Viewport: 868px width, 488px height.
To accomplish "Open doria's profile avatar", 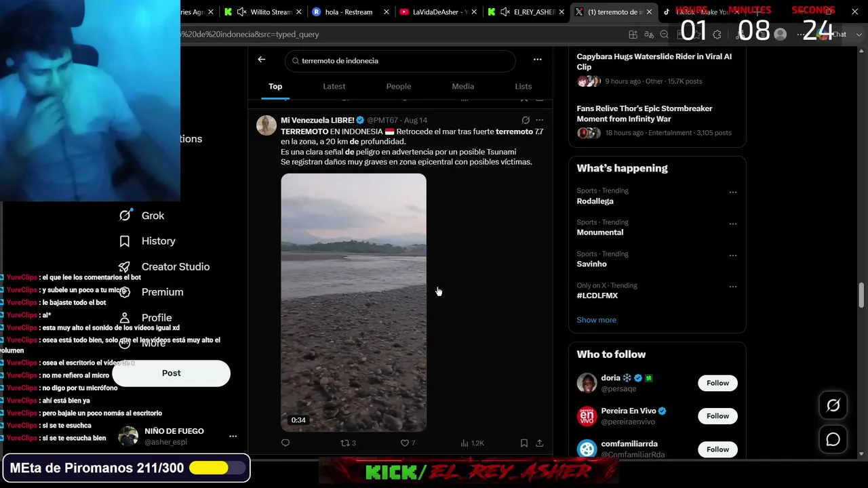I will pos(587,383).
